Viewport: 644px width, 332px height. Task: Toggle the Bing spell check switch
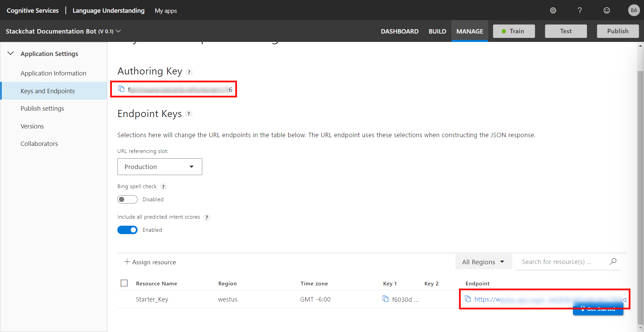127,199
